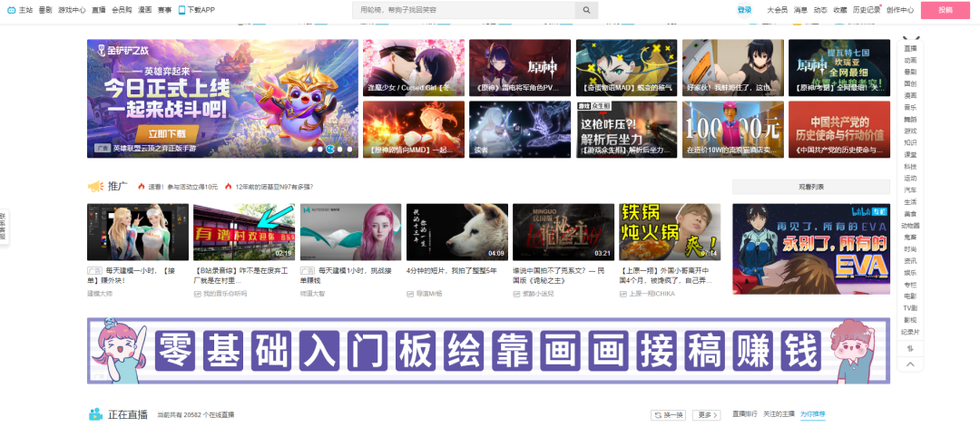Jump to 国创 in the right sidebar

[x=910, y=83]
